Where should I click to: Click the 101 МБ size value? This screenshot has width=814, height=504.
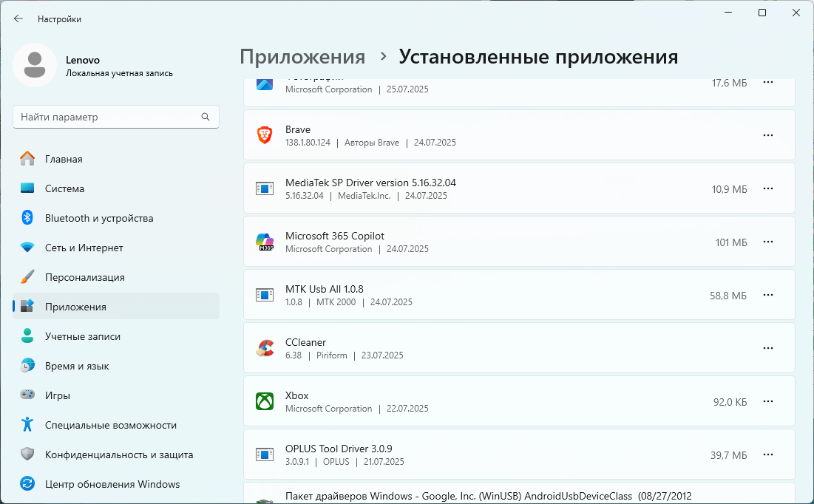731,242
